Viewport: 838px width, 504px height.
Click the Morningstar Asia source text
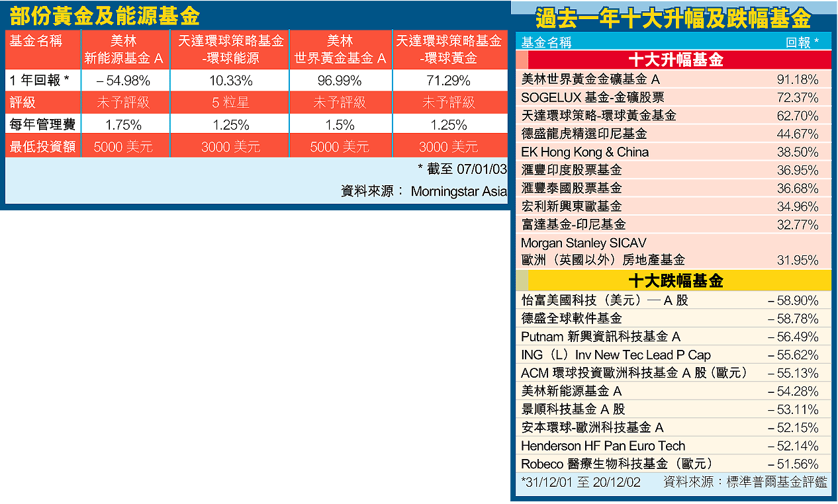[x=458, y=192]
